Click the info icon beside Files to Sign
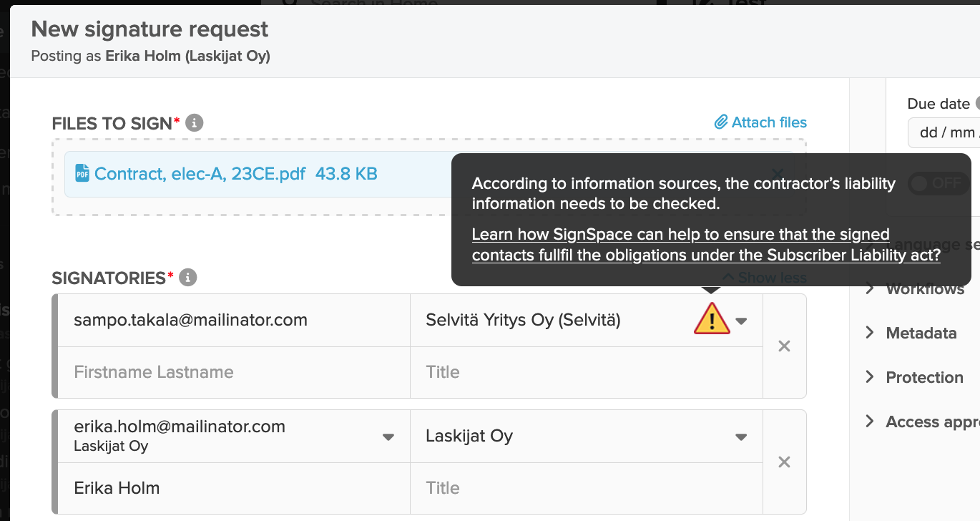 (195, 123)
